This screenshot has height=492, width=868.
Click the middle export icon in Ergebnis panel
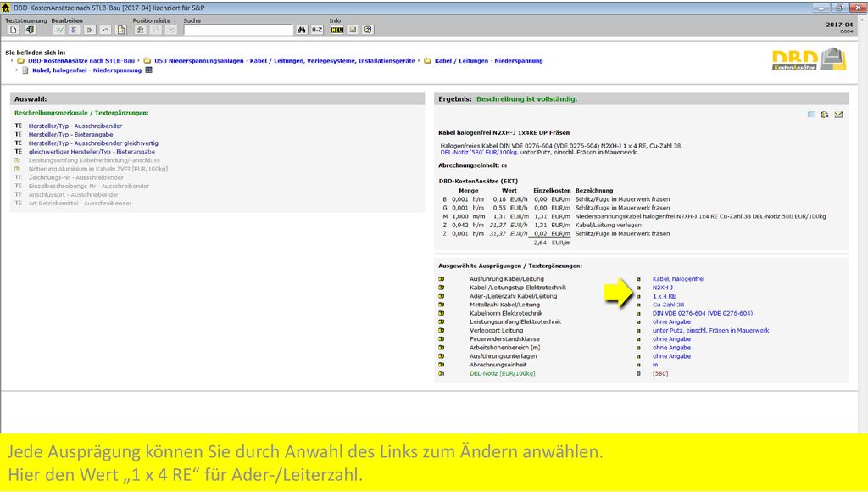(825, 115)
